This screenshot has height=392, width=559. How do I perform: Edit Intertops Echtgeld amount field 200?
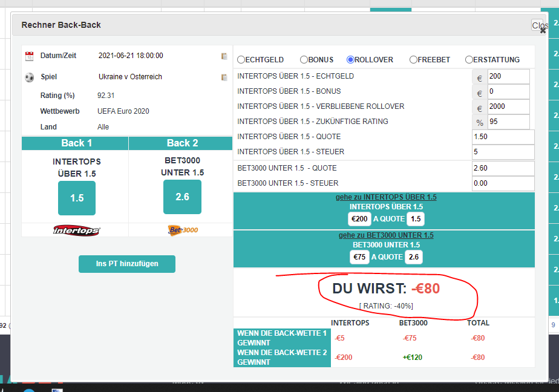[508, 76]
